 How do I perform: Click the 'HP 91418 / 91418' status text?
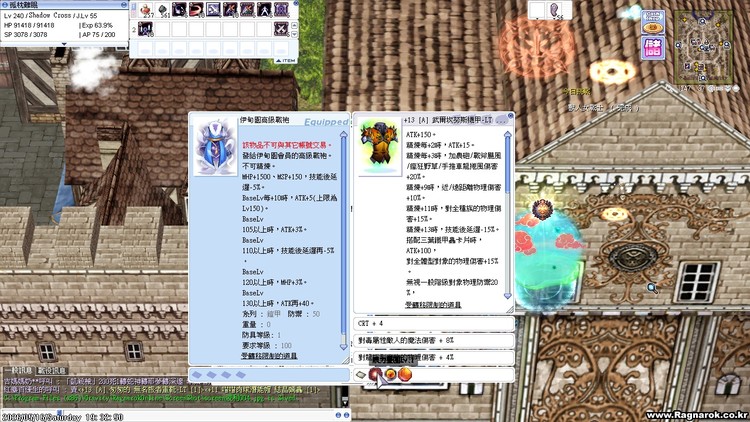(x=29, y=25)
